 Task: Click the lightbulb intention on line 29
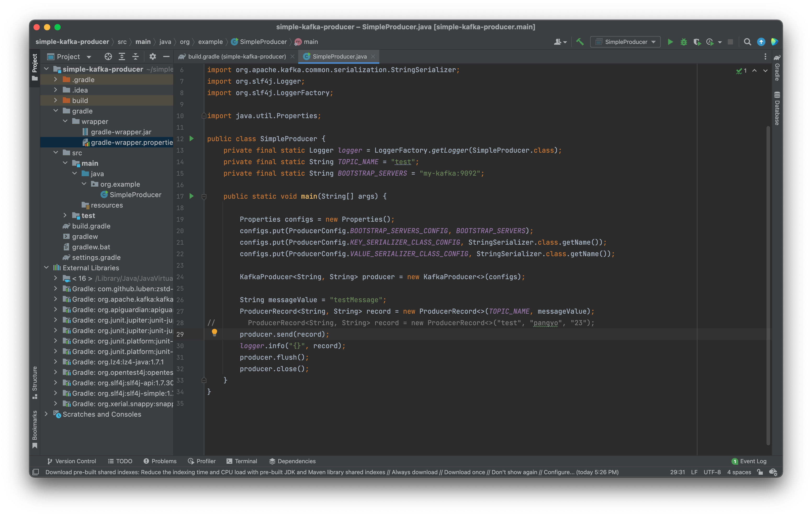215,333
